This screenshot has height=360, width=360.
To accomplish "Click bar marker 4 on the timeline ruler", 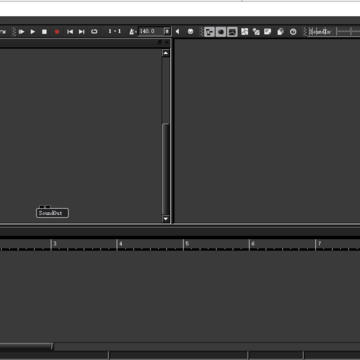I will tap(121, 244).
